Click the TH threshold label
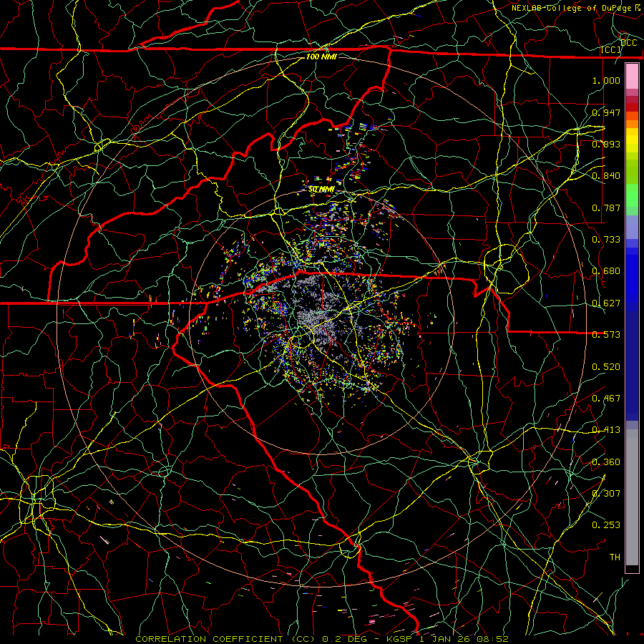 click(x=615, y=557)
